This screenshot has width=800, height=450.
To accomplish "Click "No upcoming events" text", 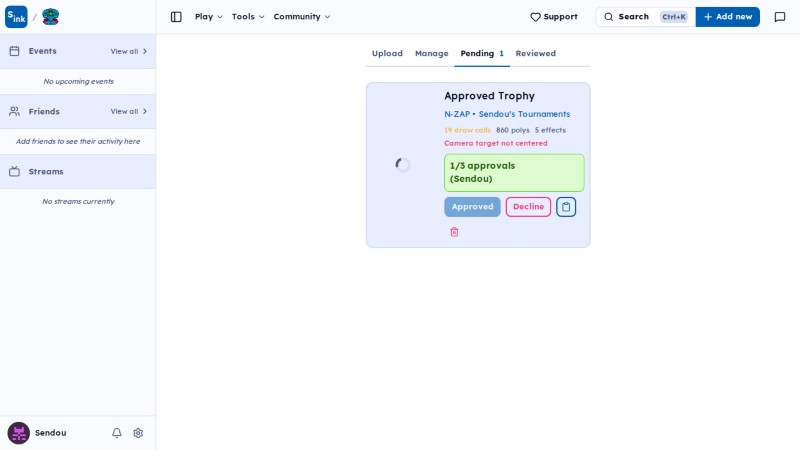I will pos(79,81).
